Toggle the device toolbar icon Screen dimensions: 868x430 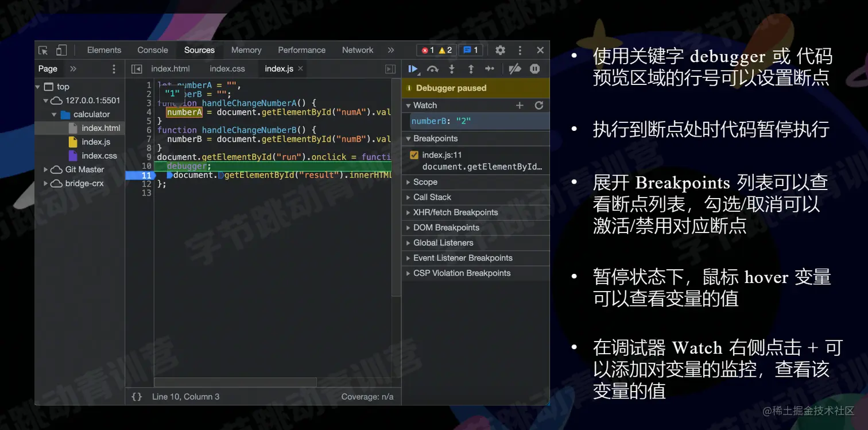click(61, 51)
